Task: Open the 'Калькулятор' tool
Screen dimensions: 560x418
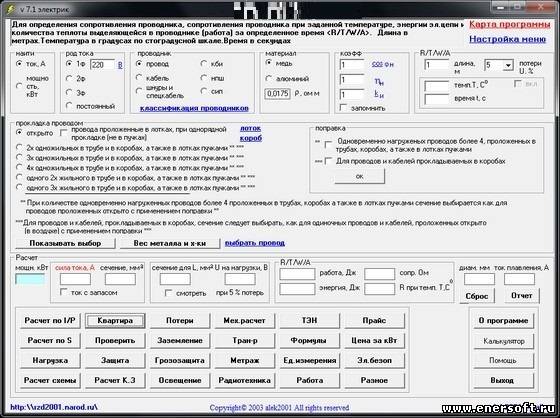Action: [x=503, y=341]
